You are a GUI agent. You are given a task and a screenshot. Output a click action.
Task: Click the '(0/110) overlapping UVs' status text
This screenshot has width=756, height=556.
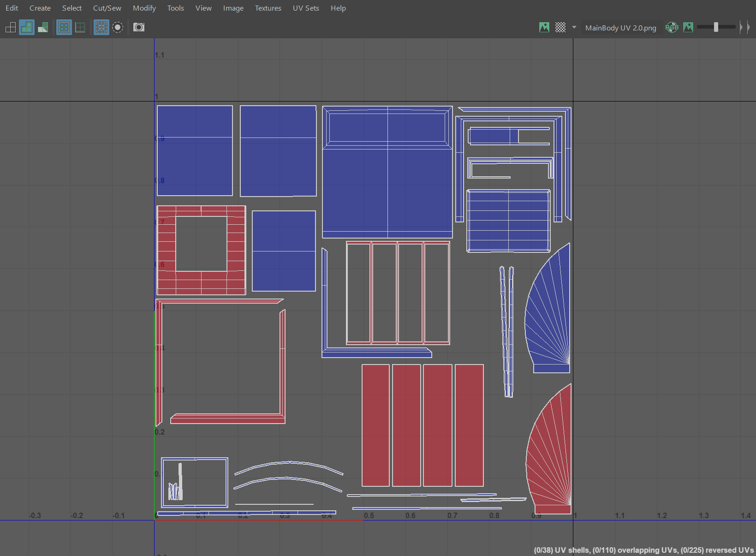[636, 550]
